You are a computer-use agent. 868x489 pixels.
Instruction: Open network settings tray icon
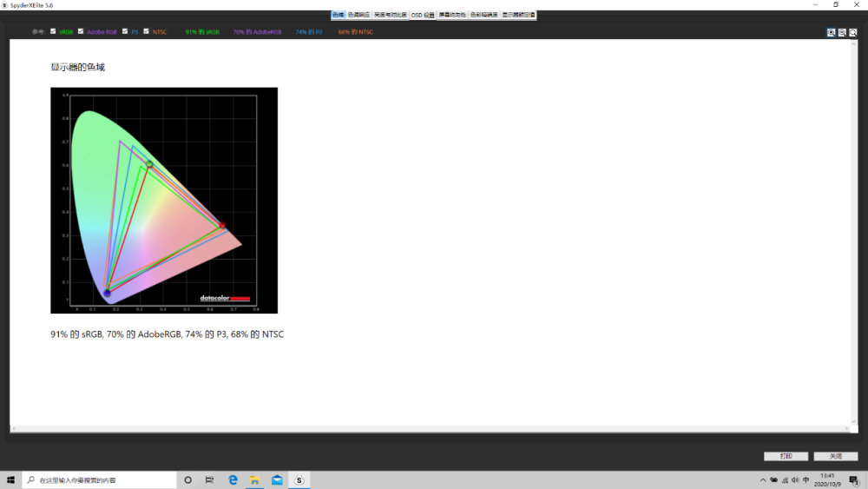coord(785,480)
